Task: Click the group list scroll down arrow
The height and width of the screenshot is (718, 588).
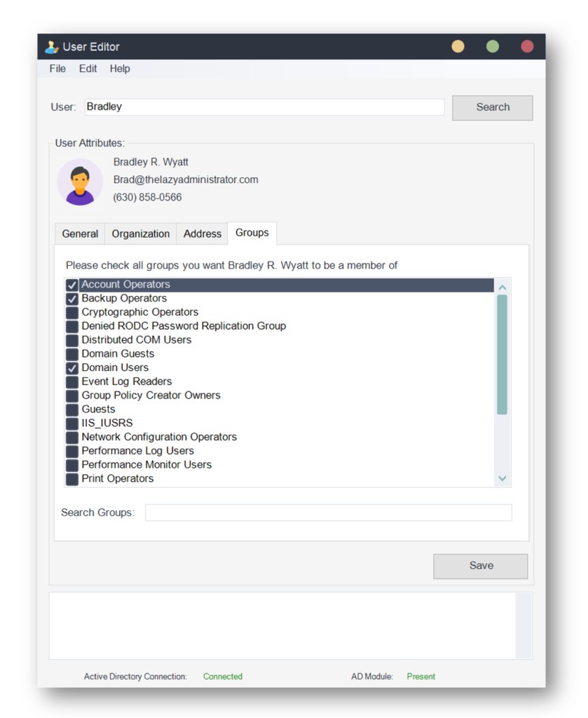Action: (x=502, y=478)
